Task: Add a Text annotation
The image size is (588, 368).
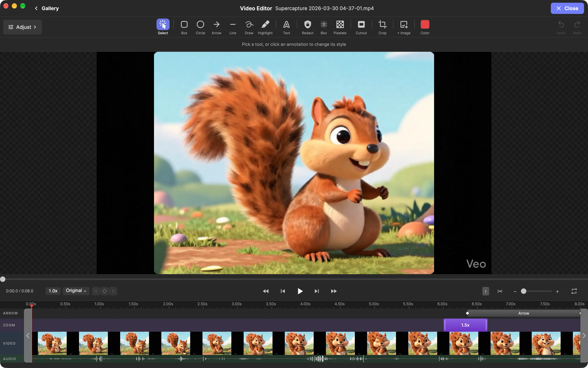Action: point(286,27)
